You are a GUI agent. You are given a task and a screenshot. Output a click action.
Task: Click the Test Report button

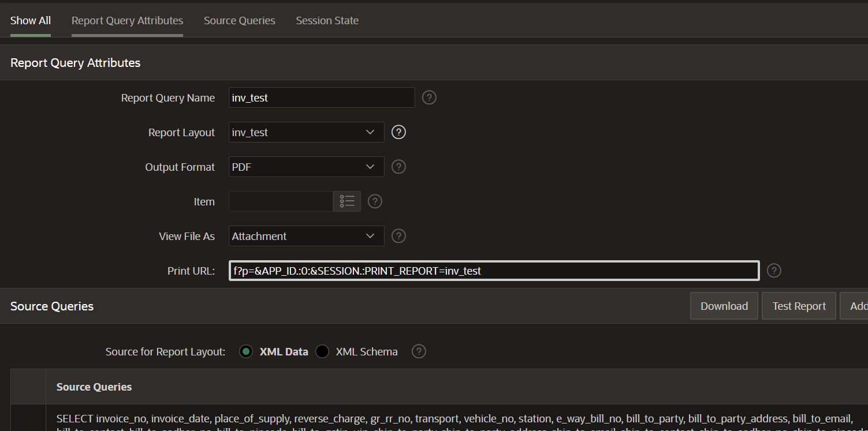tap(799, 306)
